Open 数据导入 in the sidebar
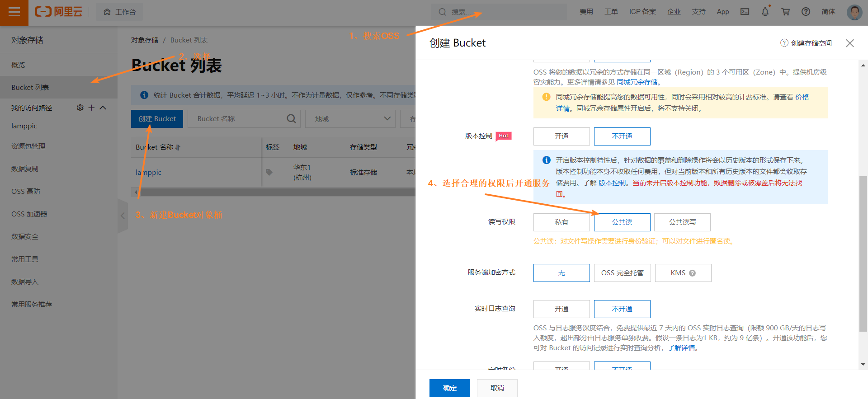The image size is (868, 399). pyautogui.click(x=25, y=282)
